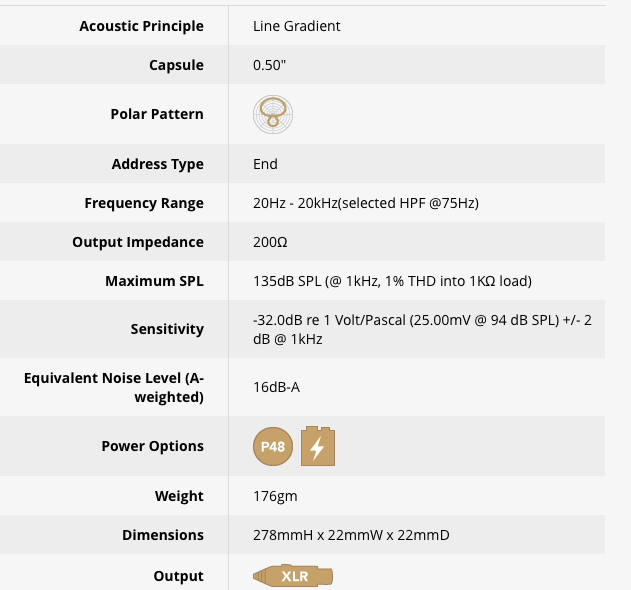Click the Frequency Range value text
This screenshot has width=631, height=590.
coord(366,203)
